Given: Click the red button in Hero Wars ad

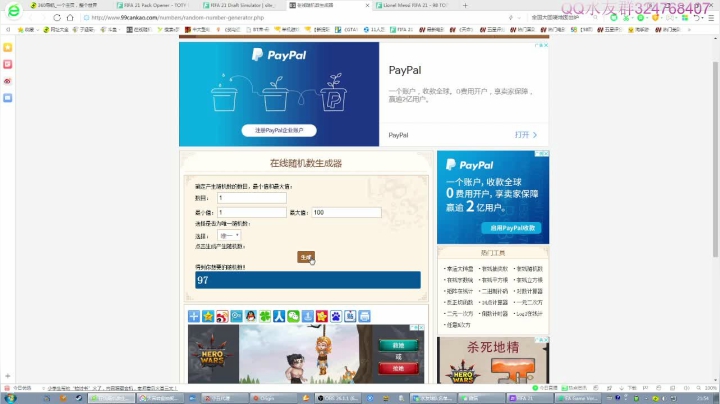Looking at the screenshot, I should (398, 368).
